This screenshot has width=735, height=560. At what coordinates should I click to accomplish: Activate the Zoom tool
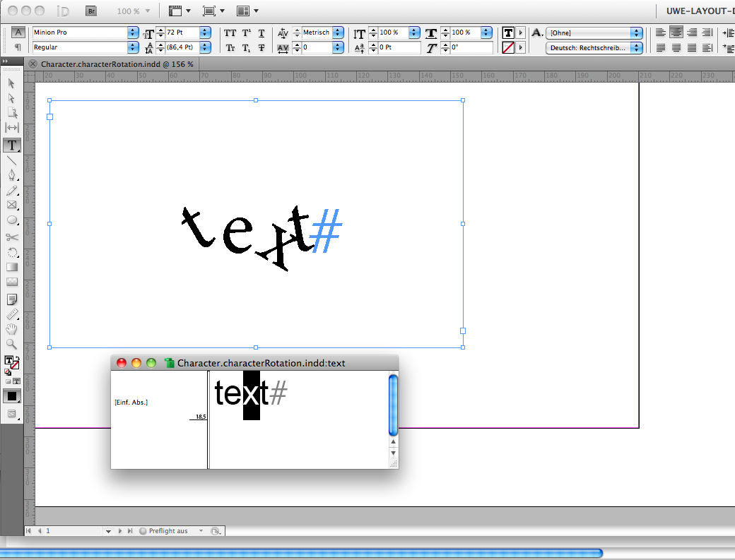click(11, 344)
